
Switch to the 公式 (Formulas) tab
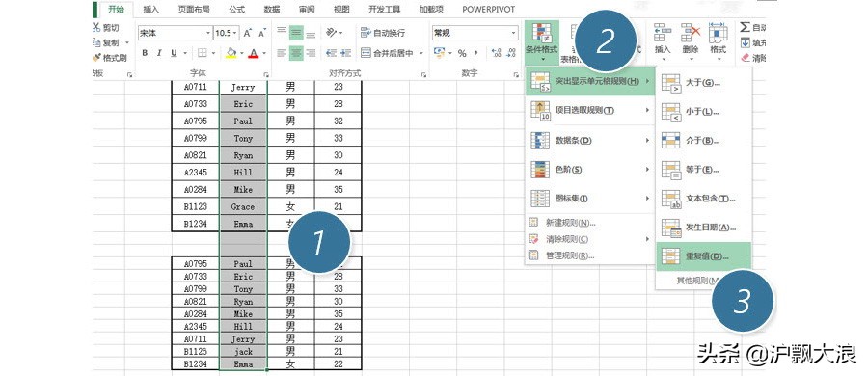click(237, 10)
